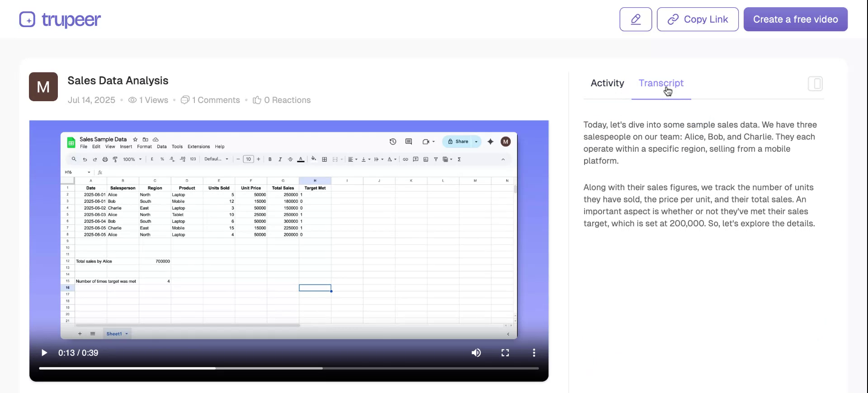Viewport: 868px width, 393px height.
Task: Click the 1 Views eye counter
Action: 148,100
